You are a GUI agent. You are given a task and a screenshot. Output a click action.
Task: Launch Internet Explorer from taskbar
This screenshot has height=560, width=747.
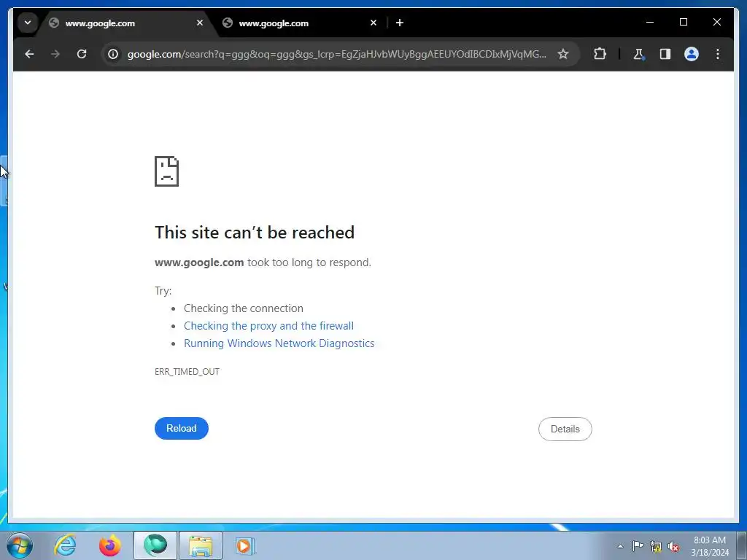coord(65,545)
